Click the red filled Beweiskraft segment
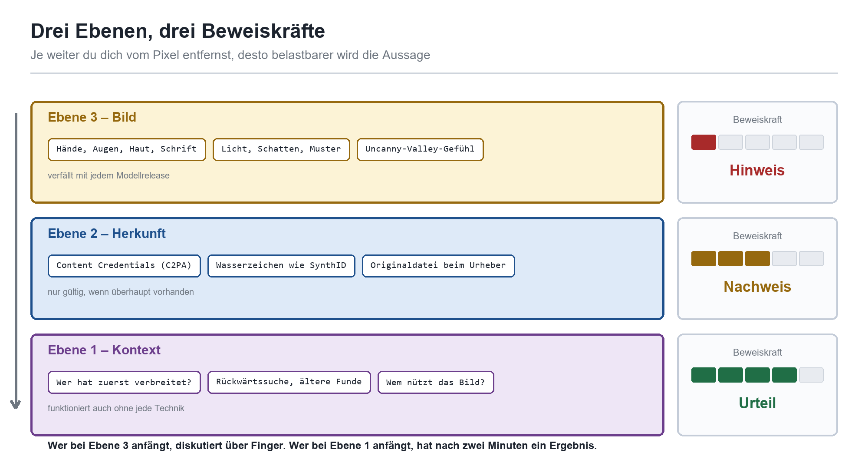Image resolution: width=868 pixels, height=469 pixels. tap(704, 142)
